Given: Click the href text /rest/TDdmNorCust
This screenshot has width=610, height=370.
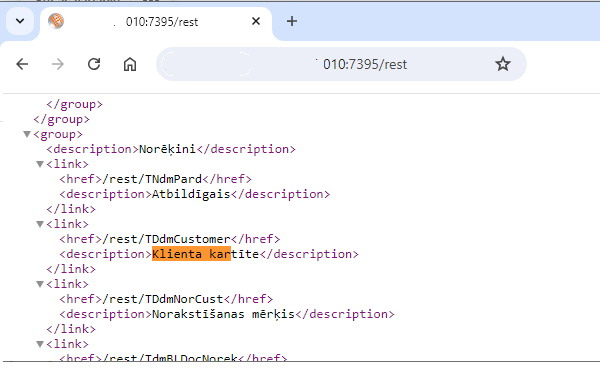Looking at the screenshot, I should click(163, 299).
